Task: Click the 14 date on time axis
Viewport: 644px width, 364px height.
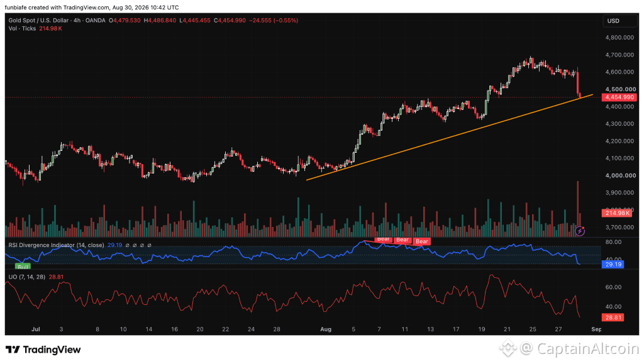Action: click(x=148, y=329)
